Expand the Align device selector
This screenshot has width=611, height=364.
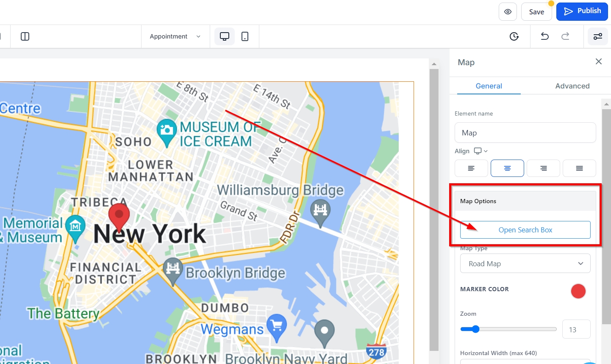(x=480, y=151)
